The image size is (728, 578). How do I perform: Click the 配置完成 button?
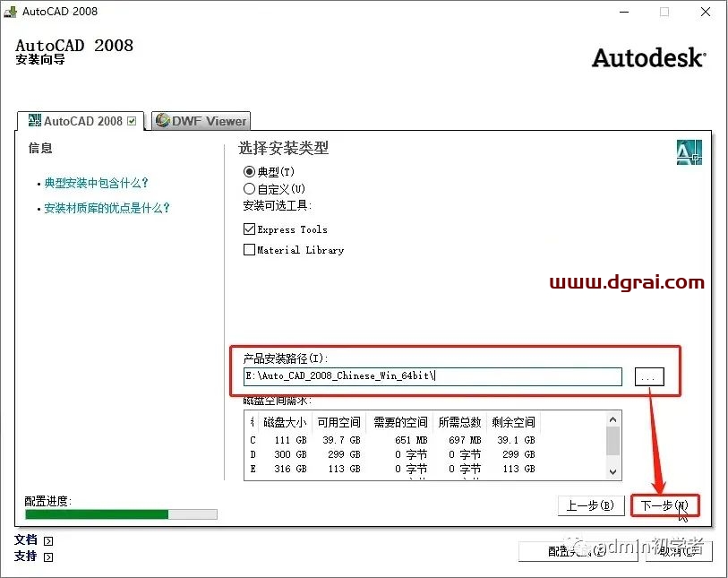point(578,551)
